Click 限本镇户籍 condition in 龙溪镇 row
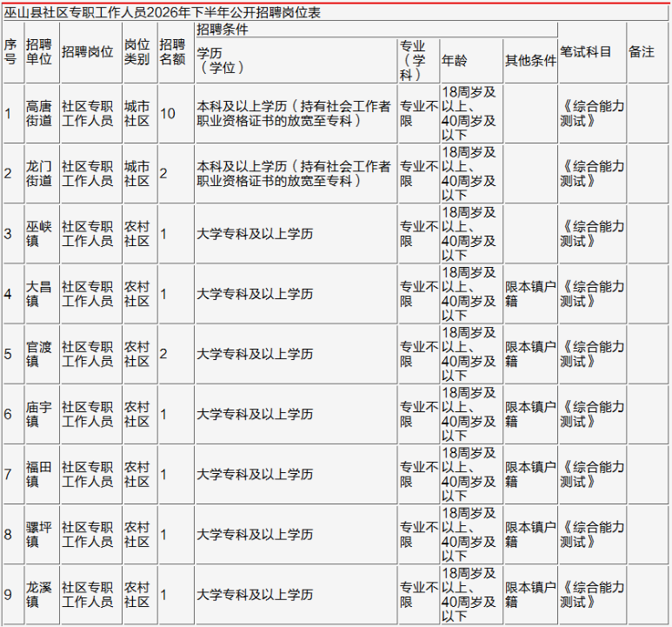This screenshot has height=627, width=672. [530, 595]
